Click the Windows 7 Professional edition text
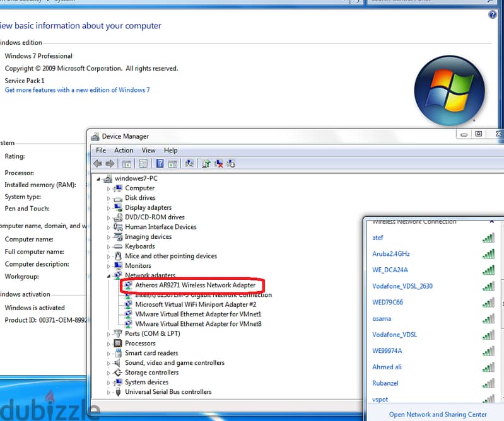This screenshot has width=504, height=421. coord(38,56)
